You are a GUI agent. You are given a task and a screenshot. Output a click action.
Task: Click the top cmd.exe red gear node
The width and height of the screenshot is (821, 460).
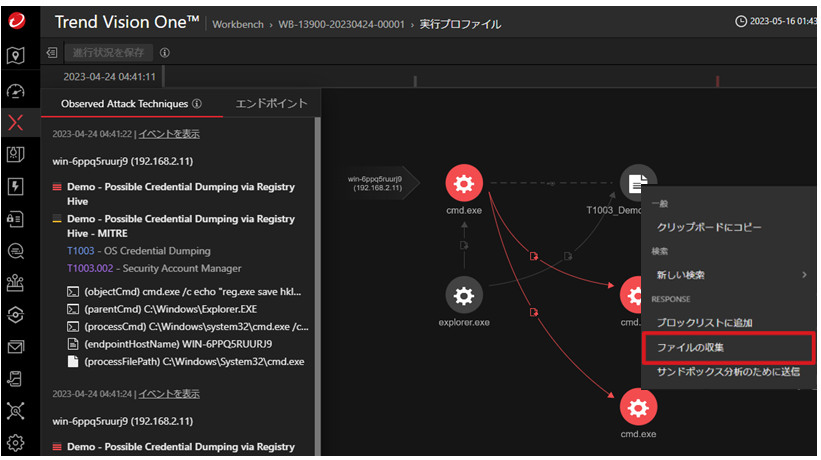464,183
